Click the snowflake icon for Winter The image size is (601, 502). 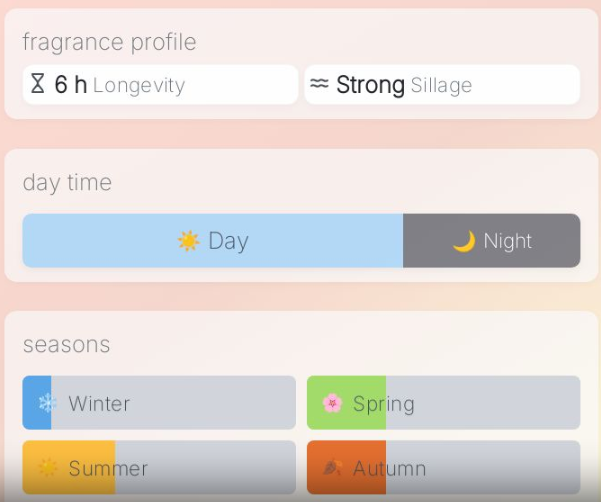tap(47, 404)
